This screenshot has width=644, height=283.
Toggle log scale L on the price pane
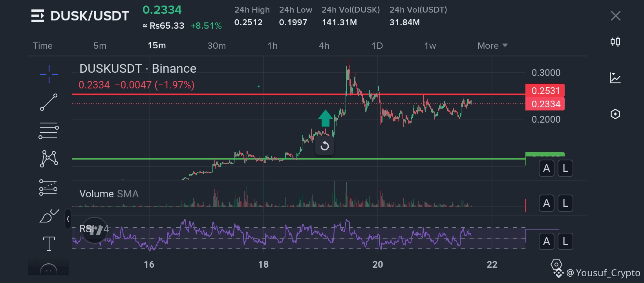[565, 168]
